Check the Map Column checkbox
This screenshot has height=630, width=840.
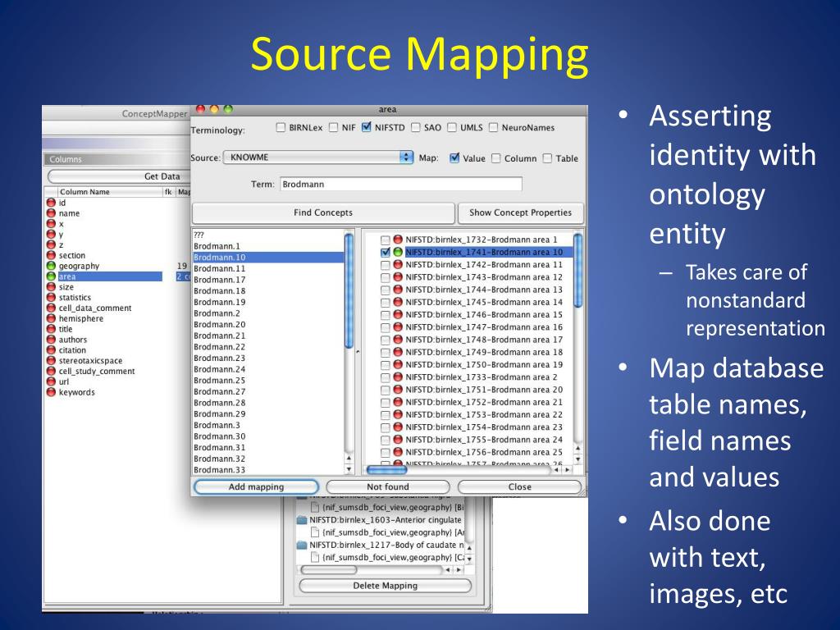(496, 158)
